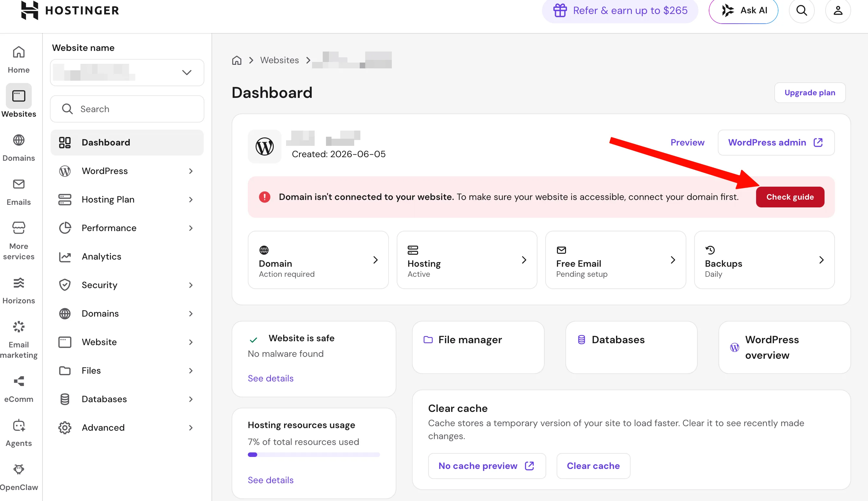Click Refer & earn up to $265
This screenshot has height=501, width=868.
[620, 10]
